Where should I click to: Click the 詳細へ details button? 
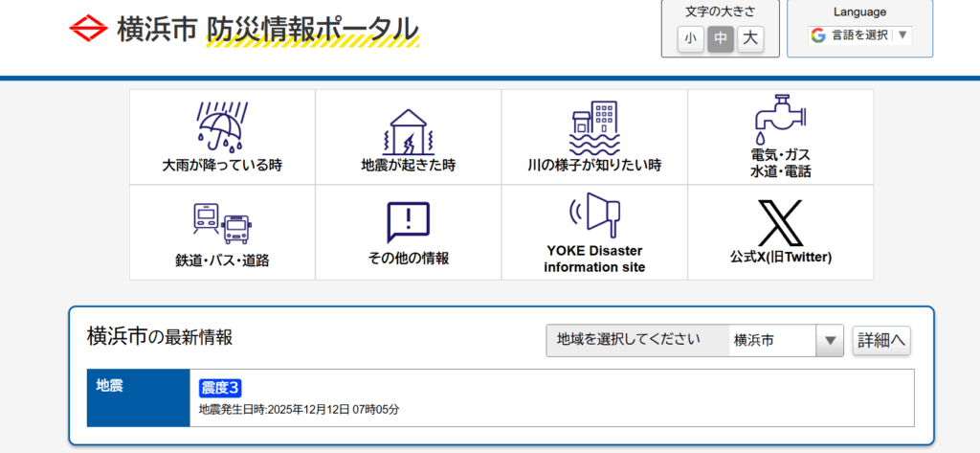[880, 340]
